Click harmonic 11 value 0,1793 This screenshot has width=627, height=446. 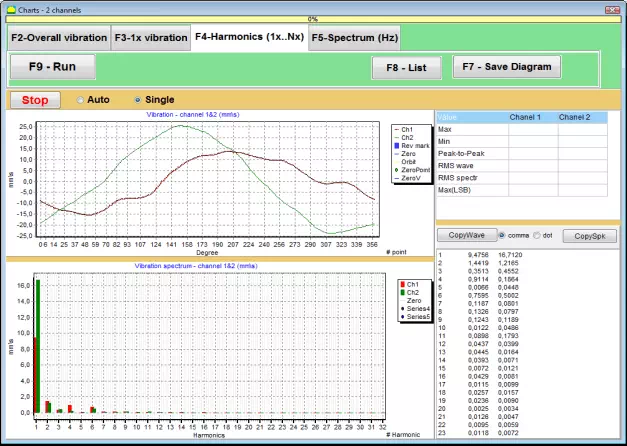[x=508, y=336]
